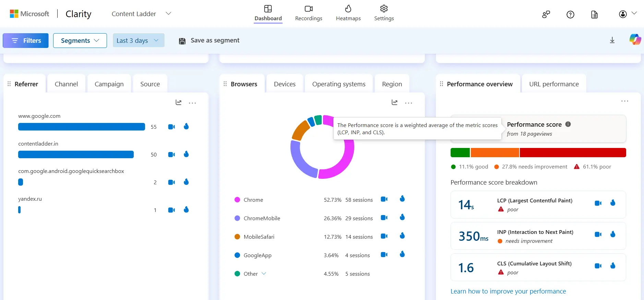Select the URL performance tab
The width and height of the screenshot is (644, 300).
[553, 84]
